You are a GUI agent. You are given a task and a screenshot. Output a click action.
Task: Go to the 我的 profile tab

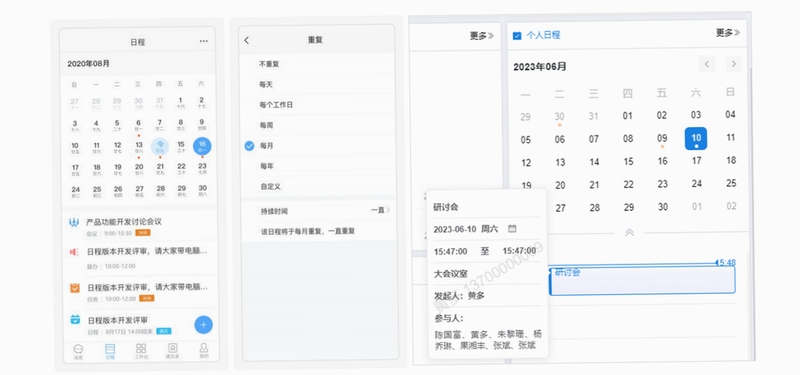(204, 352)
